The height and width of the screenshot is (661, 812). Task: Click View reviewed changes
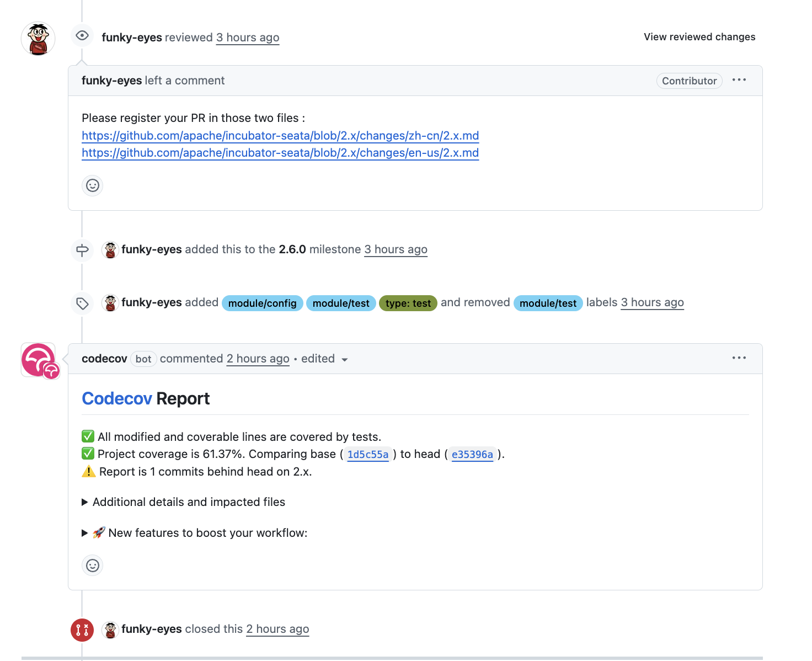pyautogui.click(x=699, y=37)
